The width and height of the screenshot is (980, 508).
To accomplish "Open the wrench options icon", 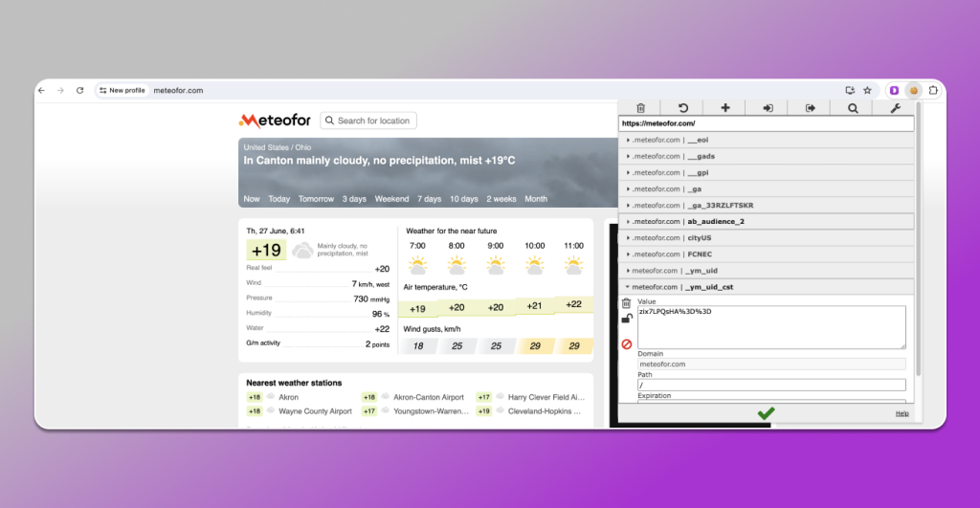I will click(895, 108).
